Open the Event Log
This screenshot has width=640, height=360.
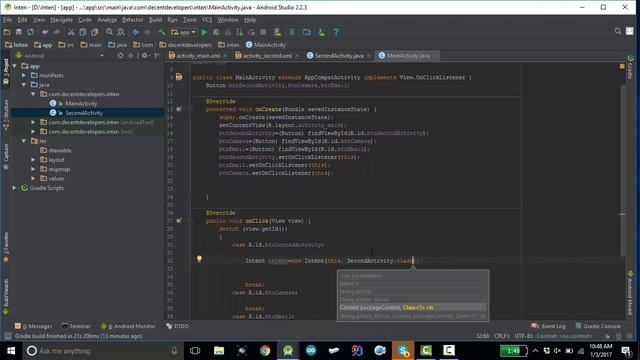pos(548,326)
